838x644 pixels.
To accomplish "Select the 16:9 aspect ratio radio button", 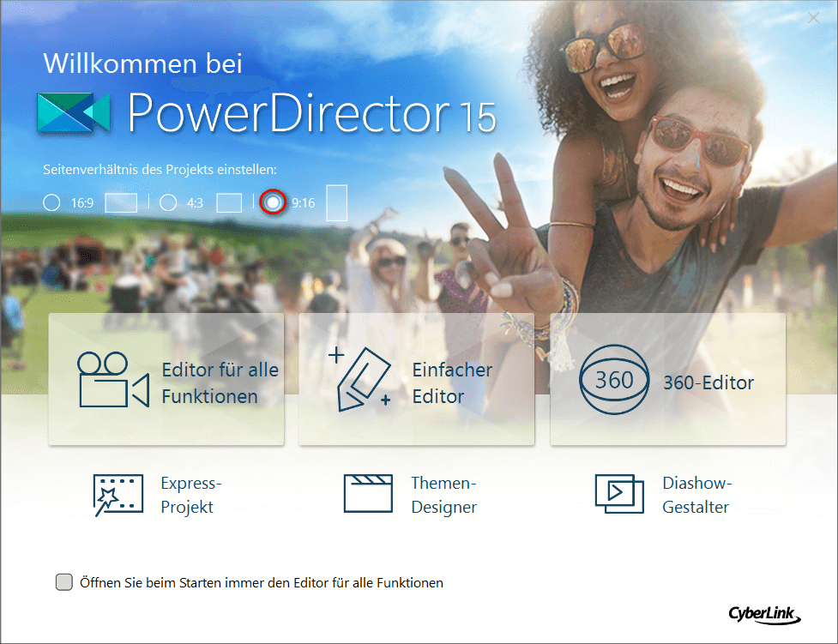I will (51, 202).
